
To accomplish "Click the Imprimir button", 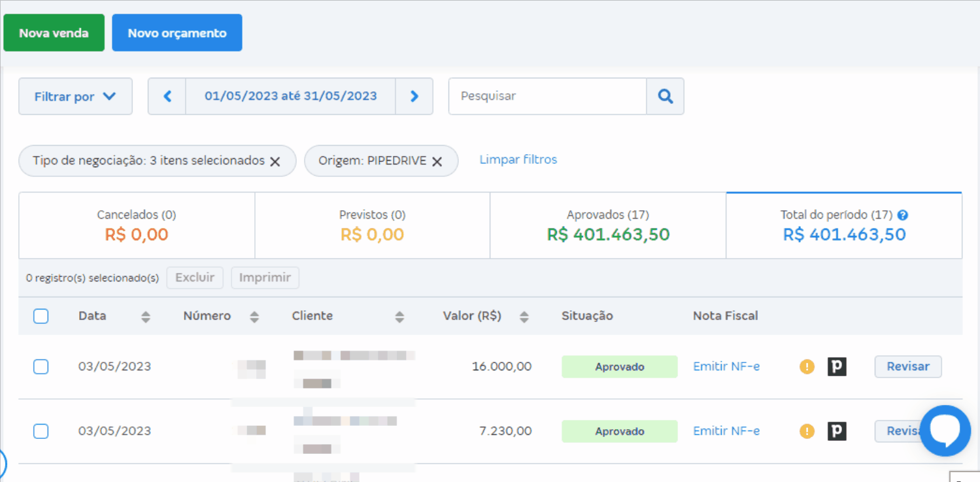I will [x=265, y=278].
